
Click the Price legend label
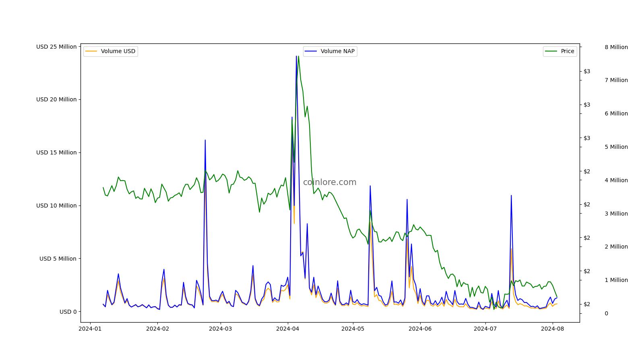coord(568,51)
